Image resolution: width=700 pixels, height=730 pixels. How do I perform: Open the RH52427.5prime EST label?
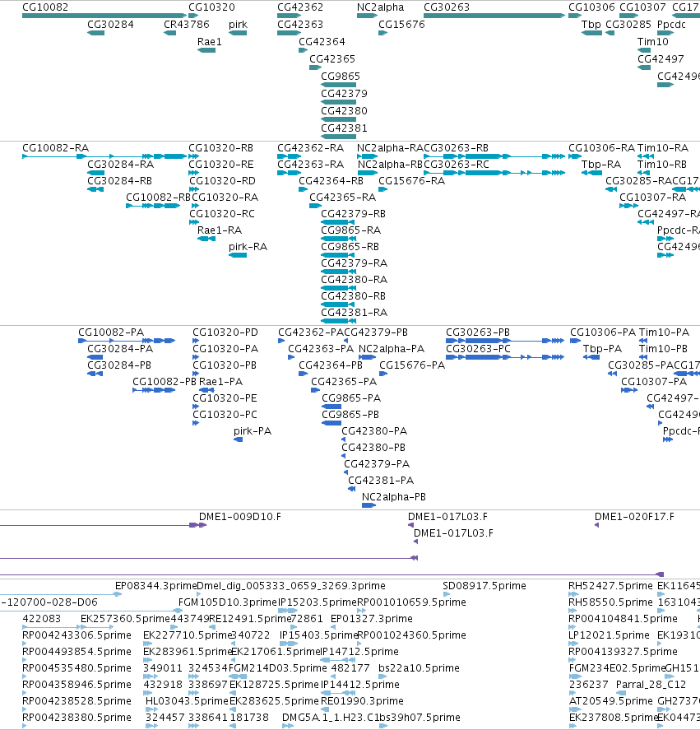click(610, 586)
